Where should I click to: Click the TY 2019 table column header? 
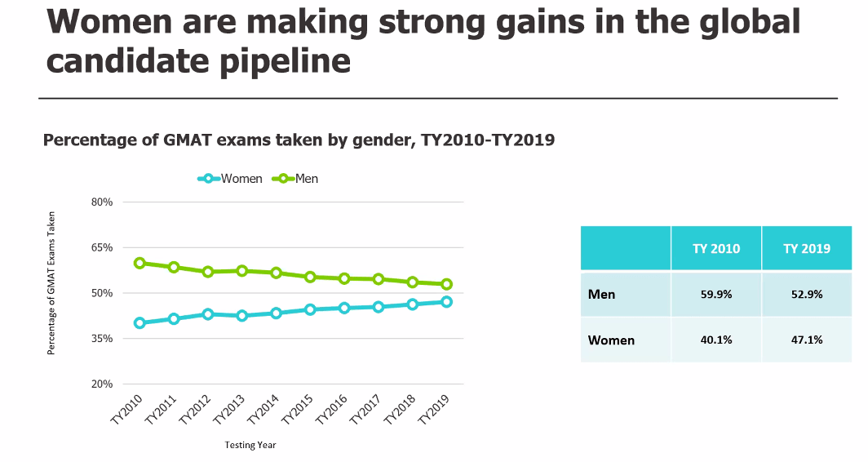click(807, 248)
